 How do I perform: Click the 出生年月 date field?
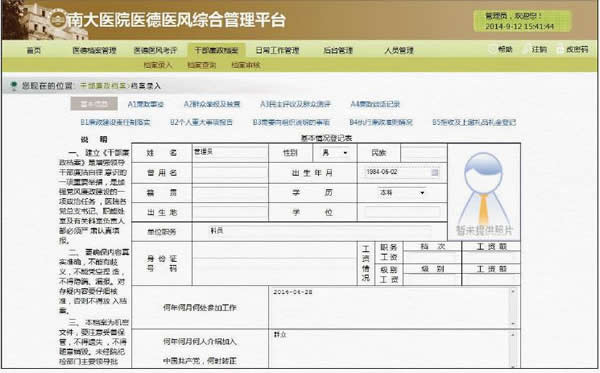coord(401,173)
